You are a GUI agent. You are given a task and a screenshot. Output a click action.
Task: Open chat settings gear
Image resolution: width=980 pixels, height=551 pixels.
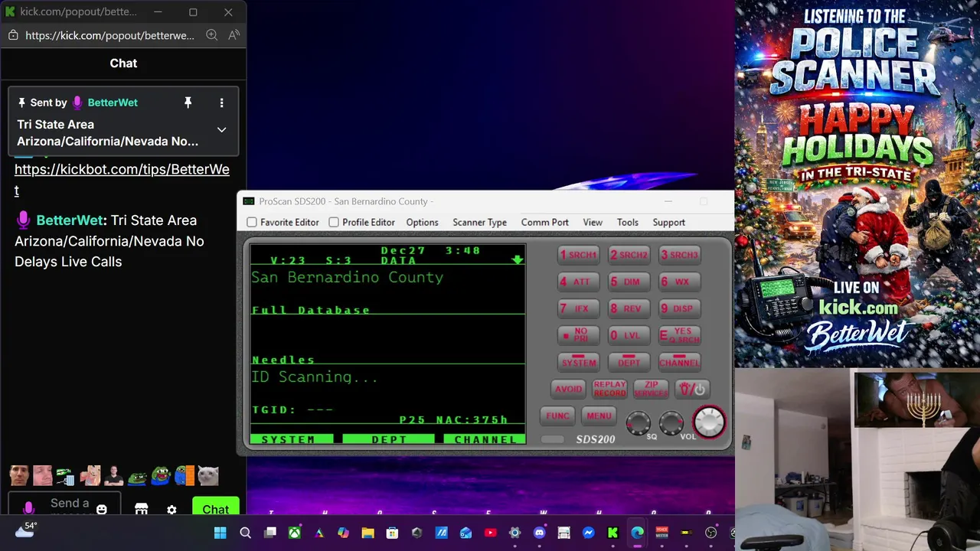point(171,510)
